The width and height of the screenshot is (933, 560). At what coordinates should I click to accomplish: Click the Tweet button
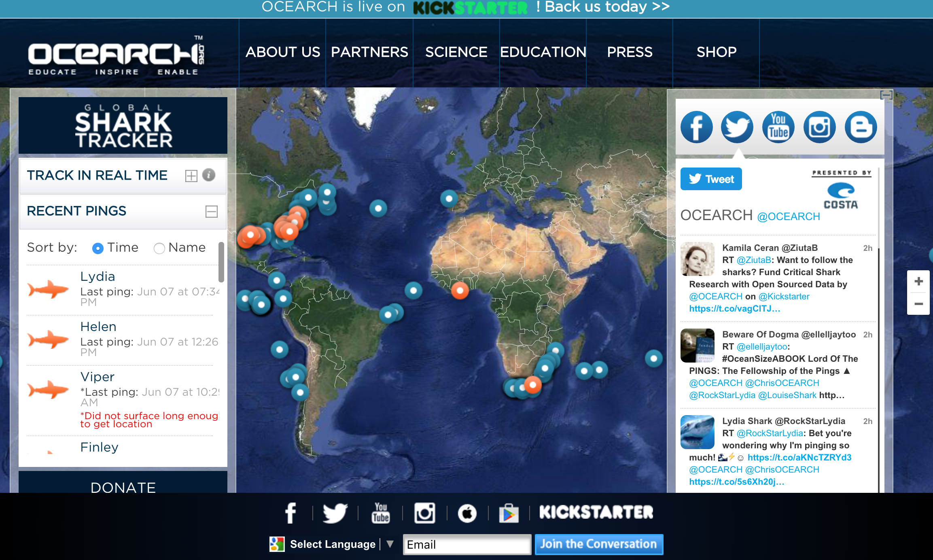[711, 179]
